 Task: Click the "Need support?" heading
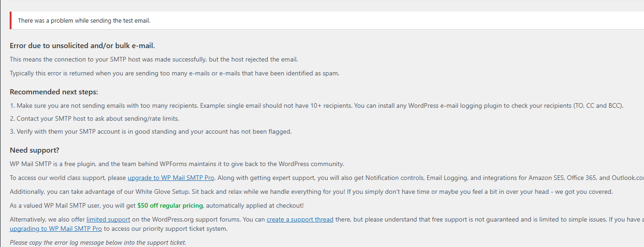[35, 150]
